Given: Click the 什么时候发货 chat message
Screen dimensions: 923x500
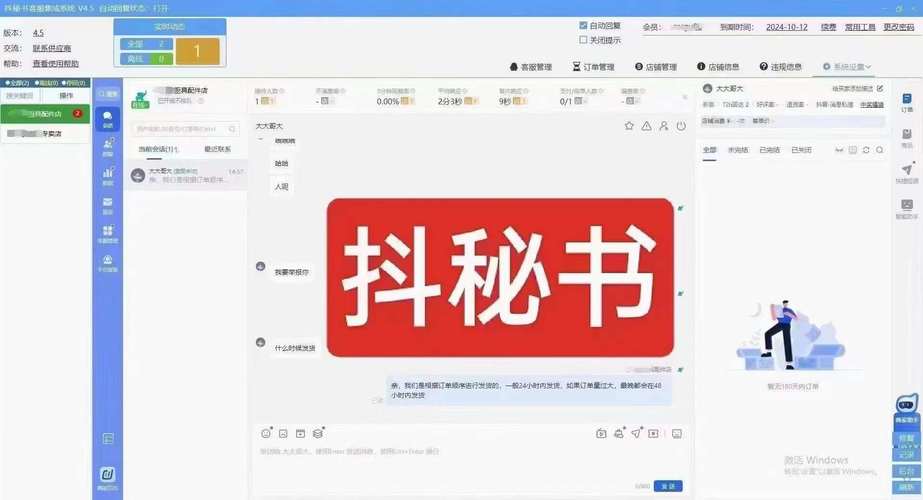Looking at the screenshot, I should click(x=295, y=348).
